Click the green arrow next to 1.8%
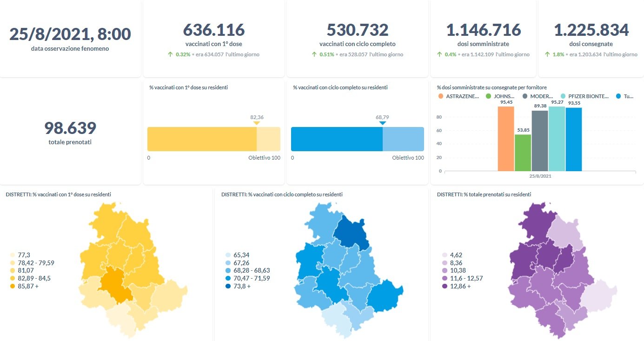644x341 pixels. (x=547, y=54)
